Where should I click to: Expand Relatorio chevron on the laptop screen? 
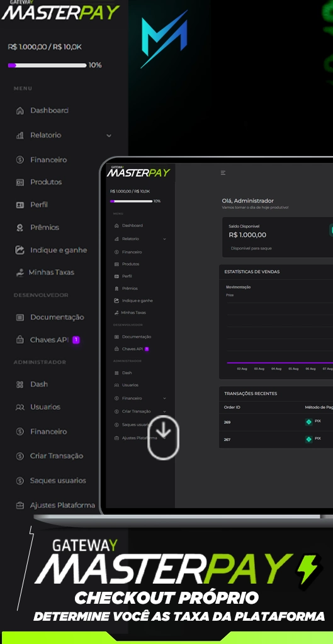coord(164,239)
